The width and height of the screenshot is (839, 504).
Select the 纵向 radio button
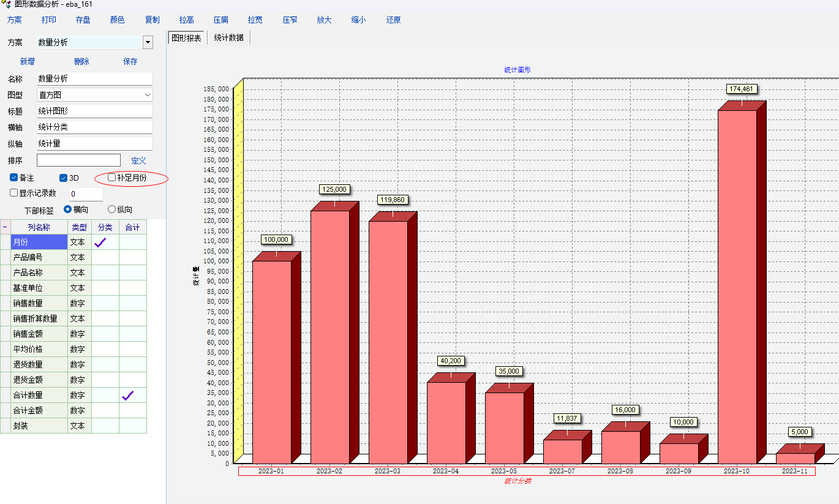point(111,209)
